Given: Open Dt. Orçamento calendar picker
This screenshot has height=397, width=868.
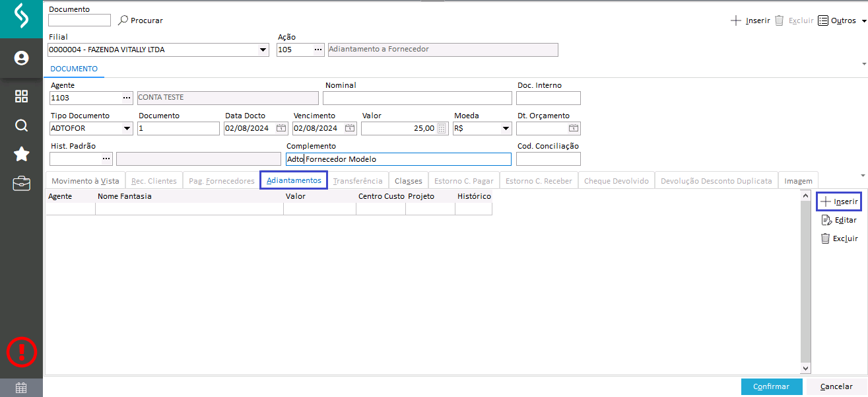Looking at the screenshot, I should coord(574,128).
